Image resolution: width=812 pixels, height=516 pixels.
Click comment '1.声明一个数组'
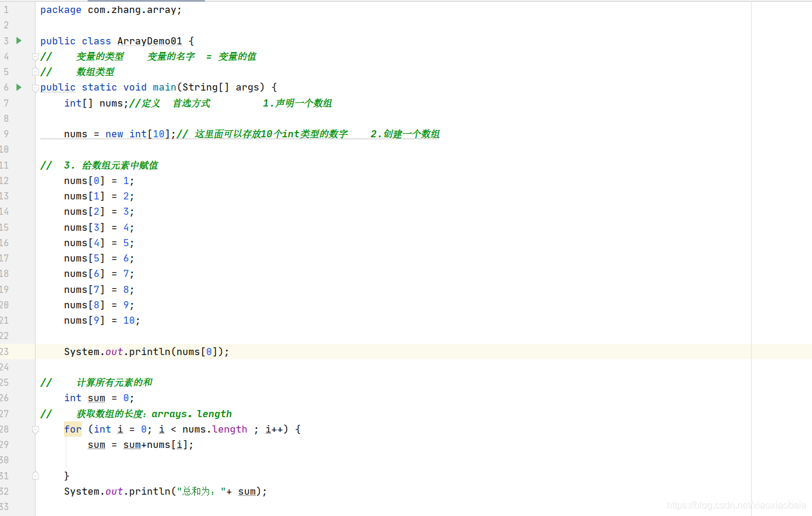[297, 103]
